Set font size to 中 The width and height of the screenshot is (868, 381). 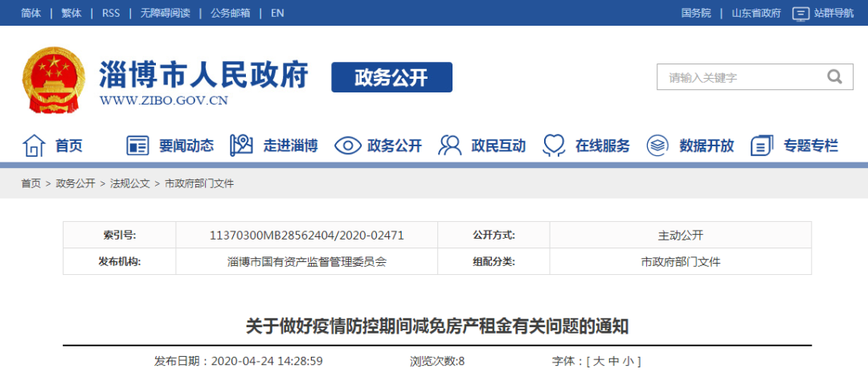coord(612,362)
